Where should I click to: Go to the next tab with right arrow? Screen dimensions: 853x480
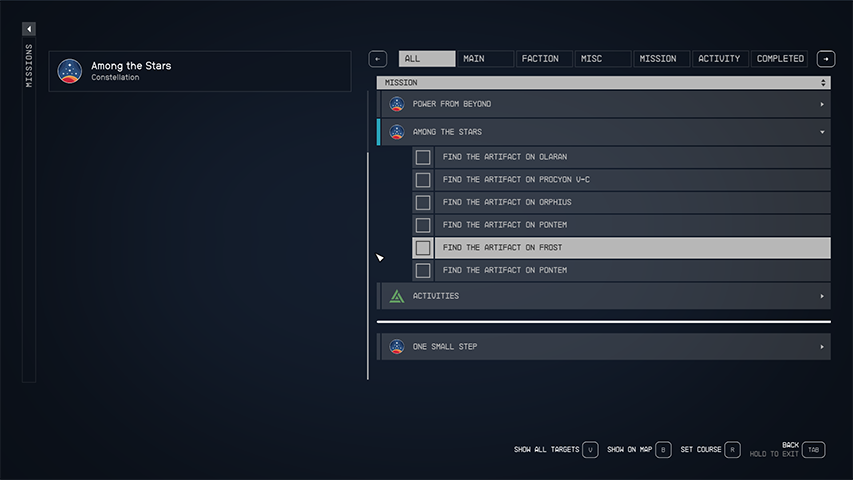tap(826, 59)
